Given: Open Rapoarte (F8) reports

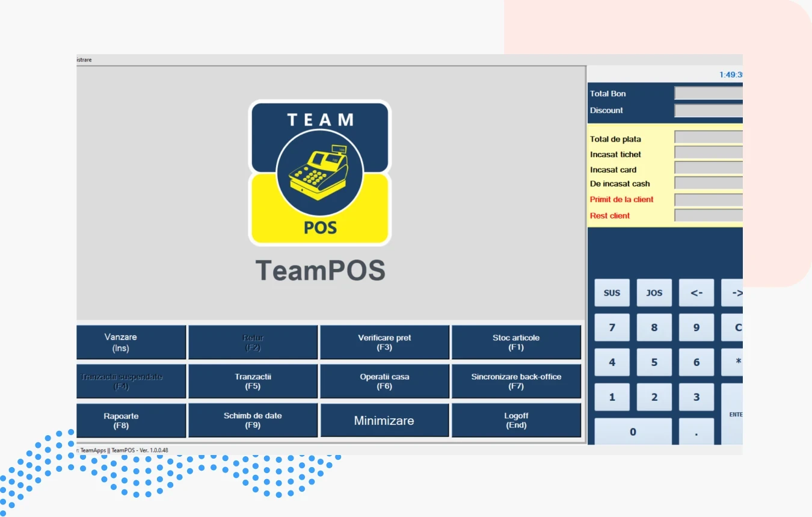Looking at the screenshot, I should (131, 420).
